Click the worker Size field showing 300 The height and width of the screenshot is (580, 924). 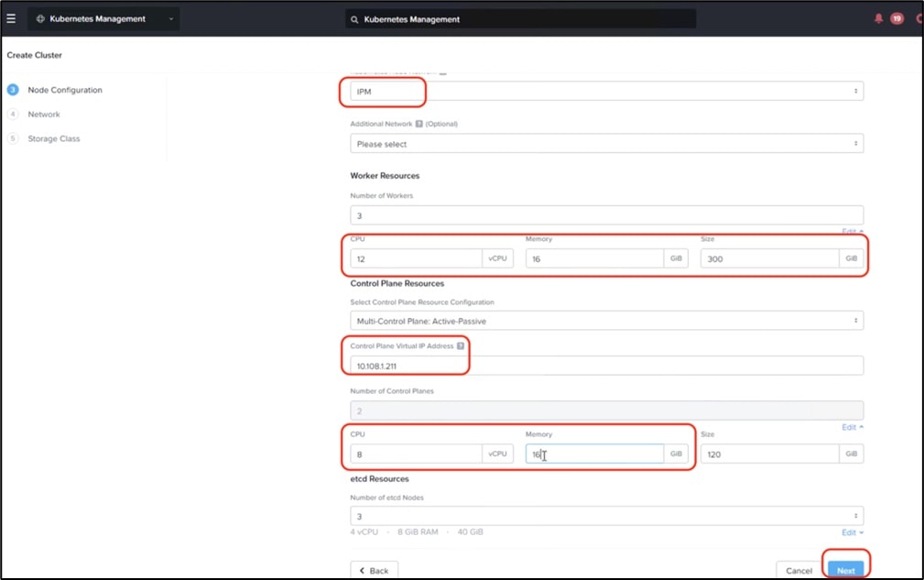coord(769,258)
